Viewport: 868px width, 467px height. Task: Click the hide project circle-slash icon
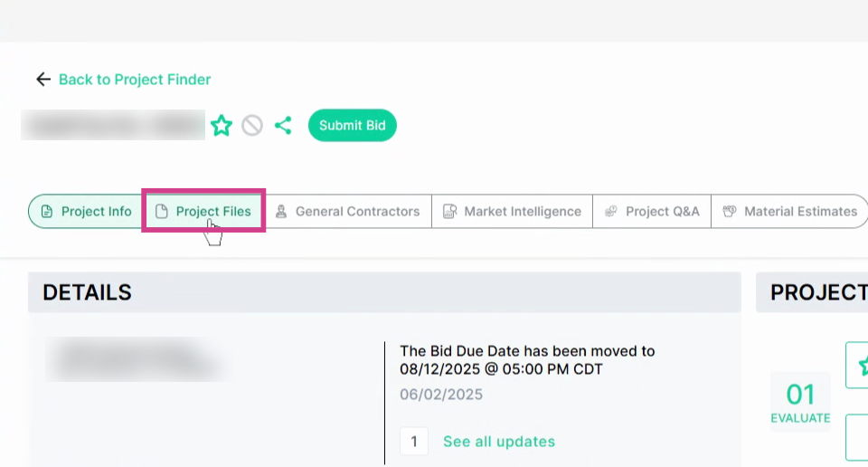pos(252,126)
